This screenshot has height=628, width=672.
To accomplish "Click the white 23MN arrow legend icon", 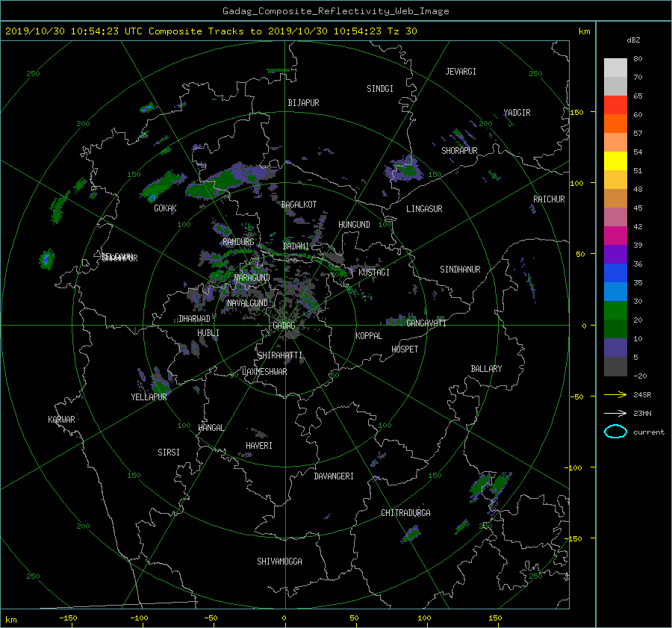I will (615, 413).
